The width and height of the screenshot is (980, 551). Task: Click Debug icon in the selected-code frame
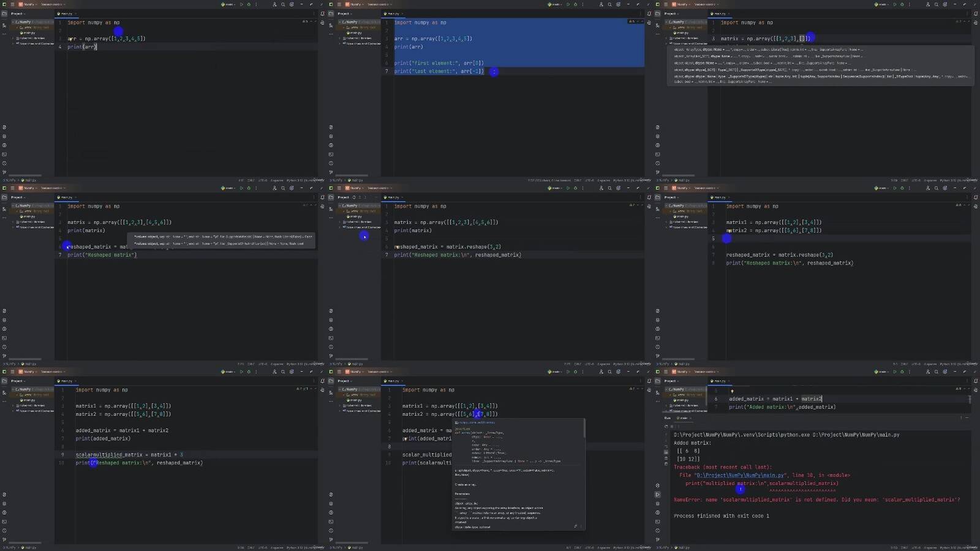[x=575, y=4]
